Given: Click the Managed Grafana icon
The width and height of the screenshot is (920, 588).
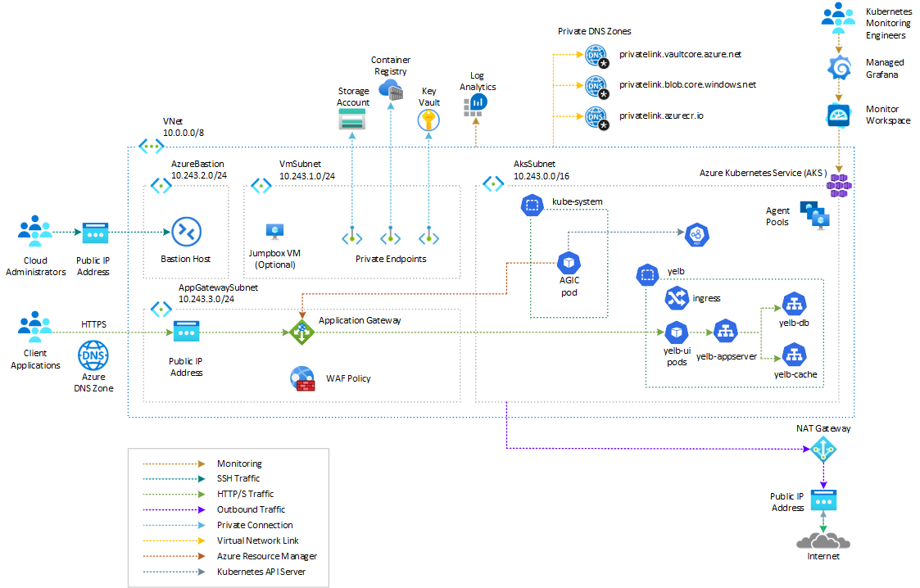Looking at the screenshot, I should (x=839, y=68).
